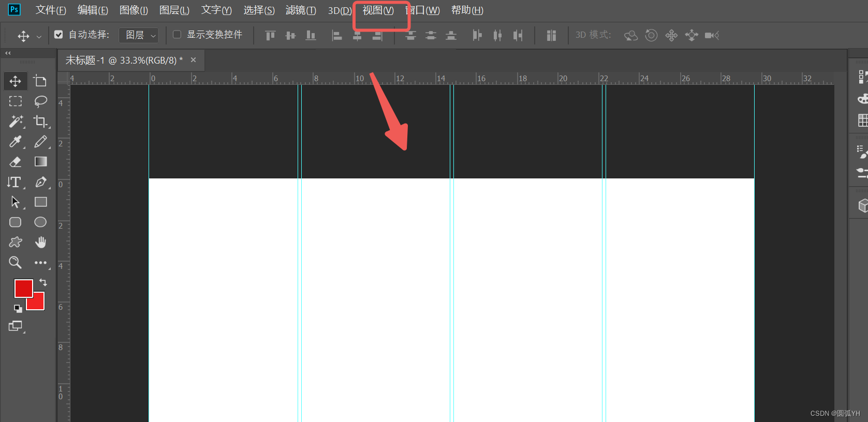Toggle the 自动选择 checkbox
868x422 pixels.
tap(58, 35)
